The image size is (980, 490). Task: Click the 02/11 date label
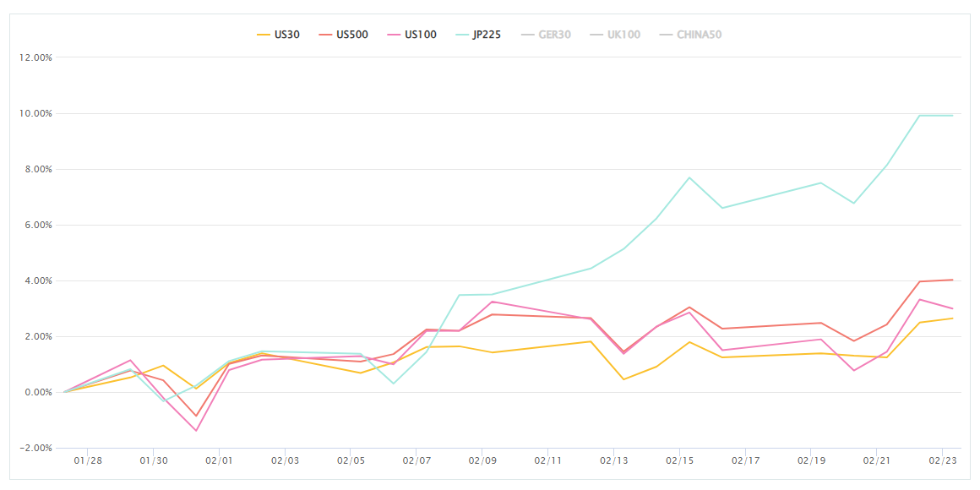(x=547, y=461)
